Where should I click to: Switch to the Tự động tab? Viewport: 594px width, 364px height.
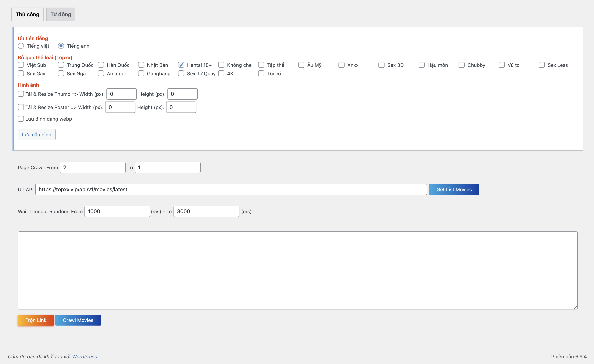[x=61, y=14]
